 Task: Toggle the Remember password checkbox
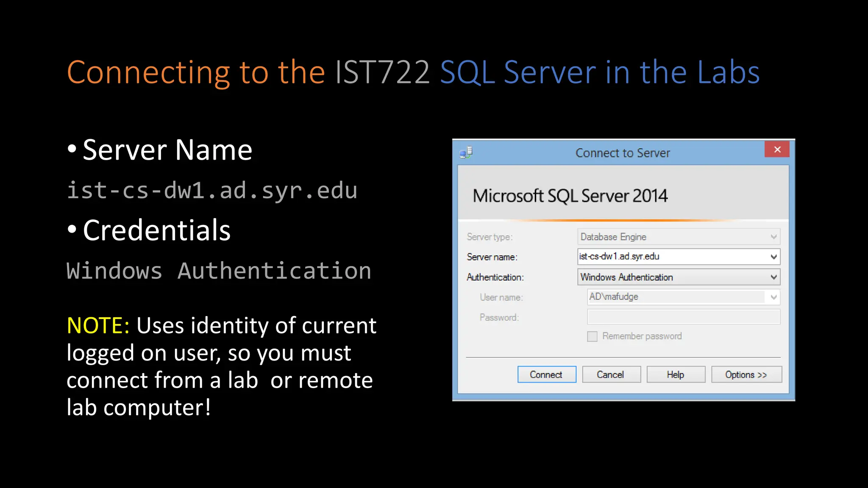(592, 336)
